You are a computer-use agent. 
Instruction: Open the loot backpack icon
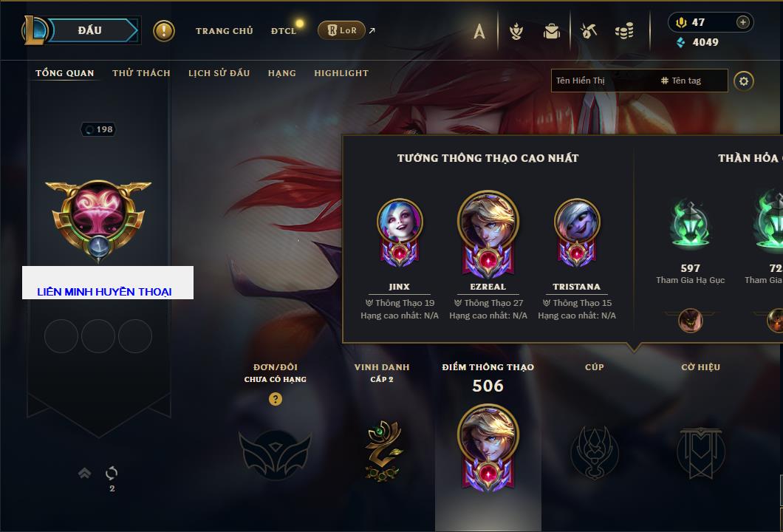552,31
